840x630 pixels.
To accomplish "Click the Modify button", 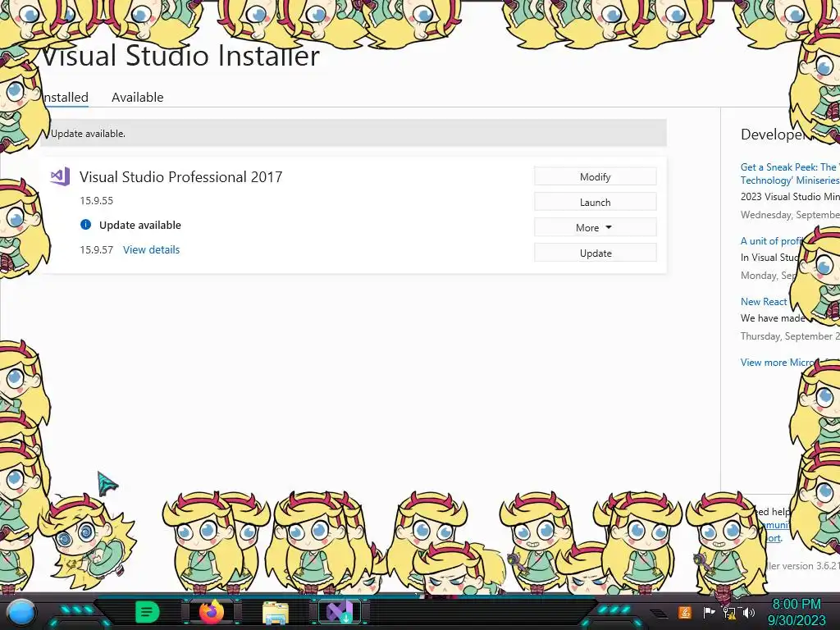I will pos(596,177).
